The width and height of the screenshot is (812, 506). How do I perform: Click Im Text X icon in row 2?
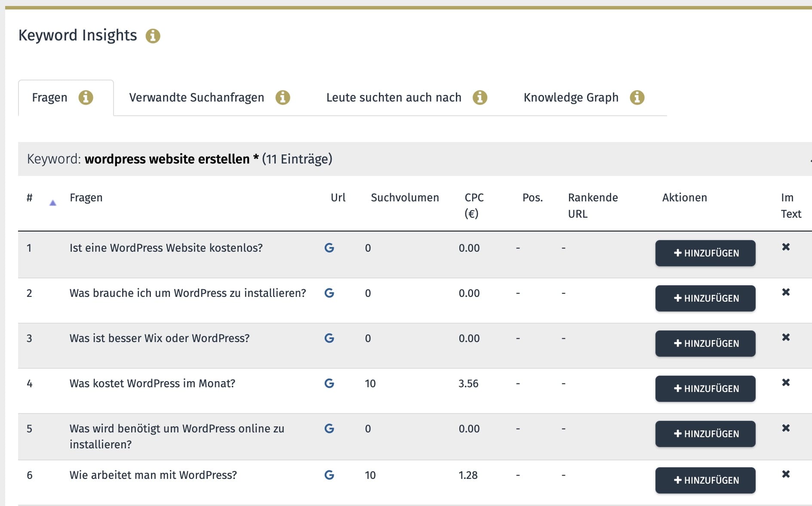coord(786,292)
